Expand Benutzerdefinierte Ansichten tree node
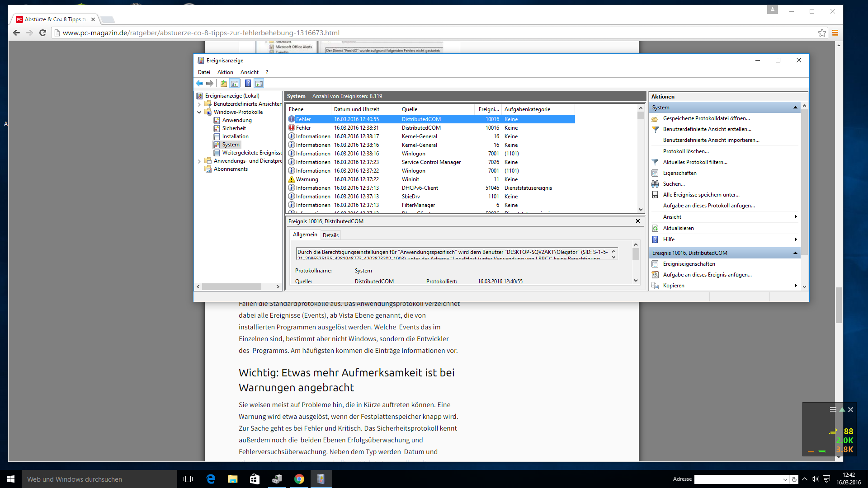This screenshot has width=868, height=488. click(199, 104)
